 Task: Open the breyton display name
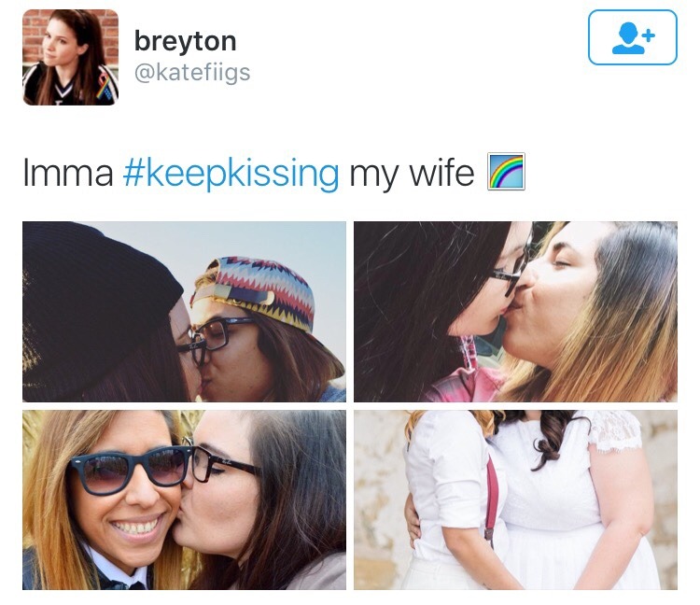185,41
